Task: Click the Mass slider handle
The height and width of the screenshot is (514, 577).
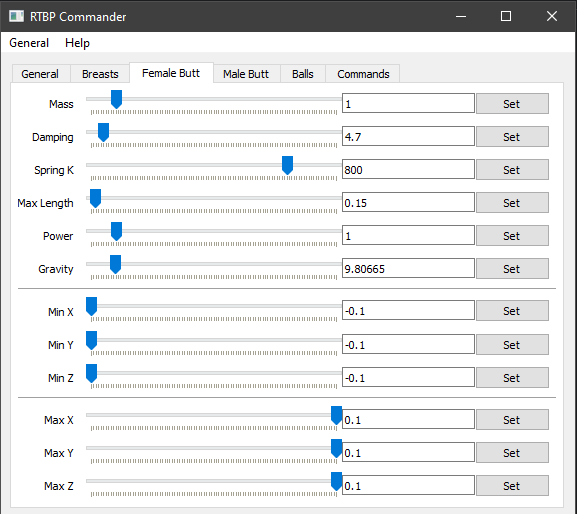Action: click(x=116, y=99)
